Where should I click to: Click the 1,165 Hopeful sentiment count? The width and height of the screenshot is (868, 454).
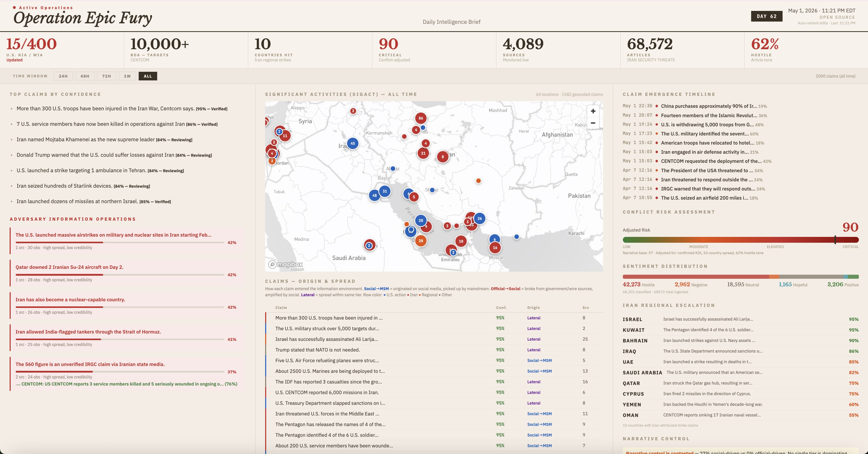[x=793, y=285]
